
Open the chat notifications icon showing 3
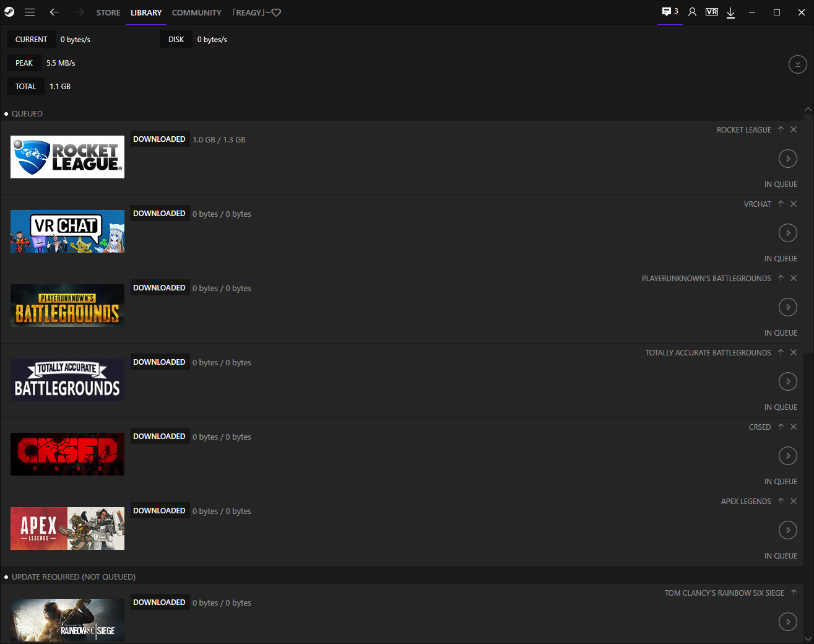pos(670,12)
